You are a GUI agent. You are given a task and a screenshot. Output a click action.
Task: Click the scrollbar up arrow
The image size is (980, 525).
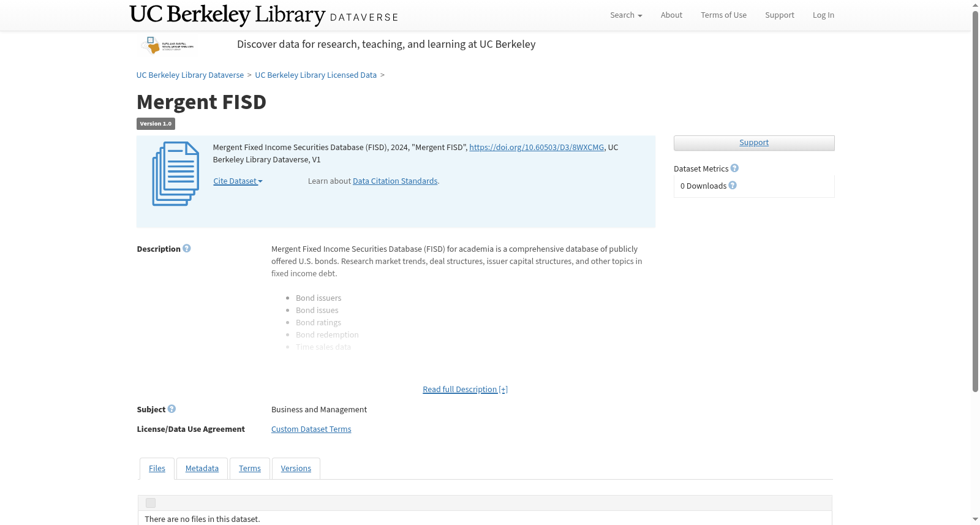[x=975, y=5]
